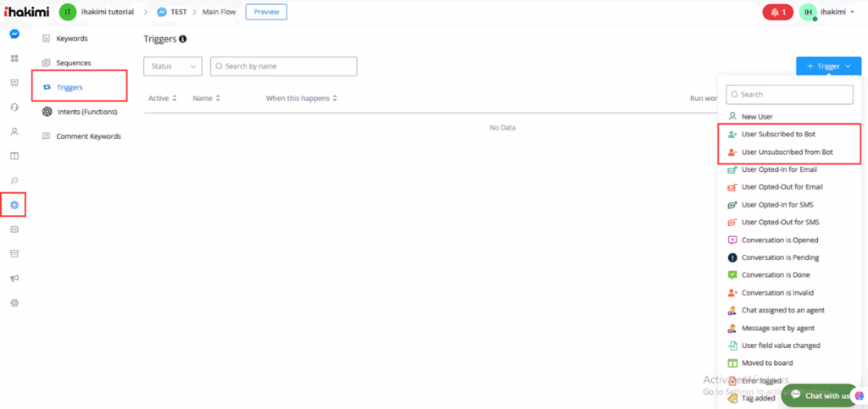Sort the table by Name column
The image size is (868, 409).
pos(206,98)
